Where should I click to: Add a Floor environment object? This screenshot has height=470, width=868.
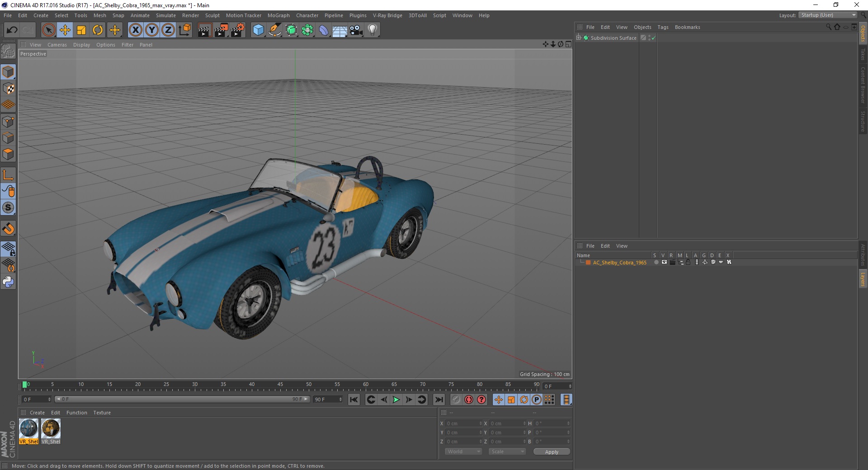[x=340, y=30]
